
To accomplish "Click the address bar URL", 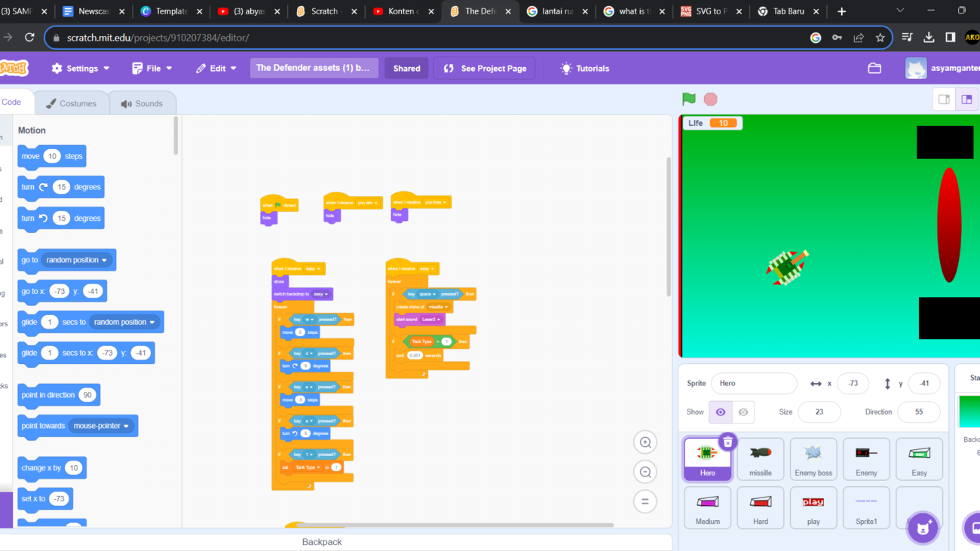I will [x=158, y=38].
